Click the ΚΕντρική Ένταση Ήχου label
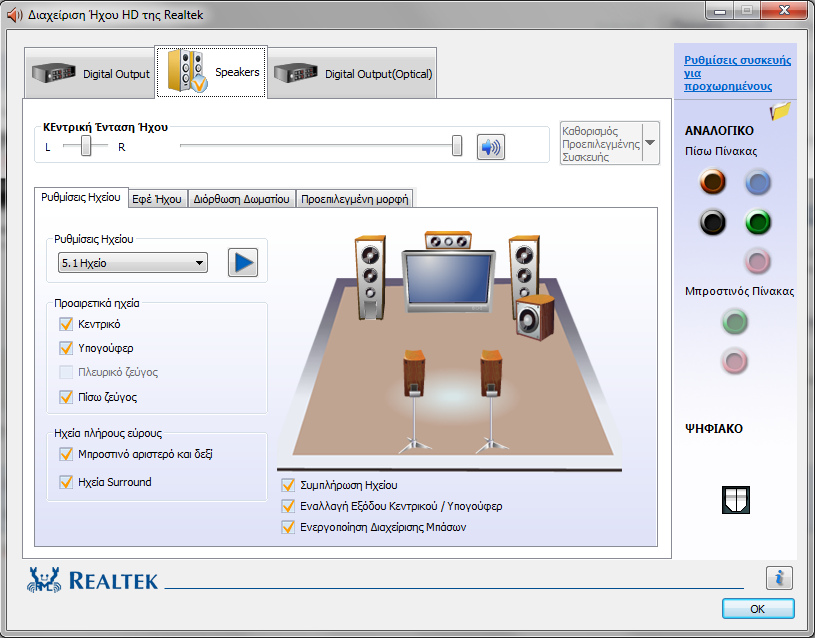 tap(106, 127)
